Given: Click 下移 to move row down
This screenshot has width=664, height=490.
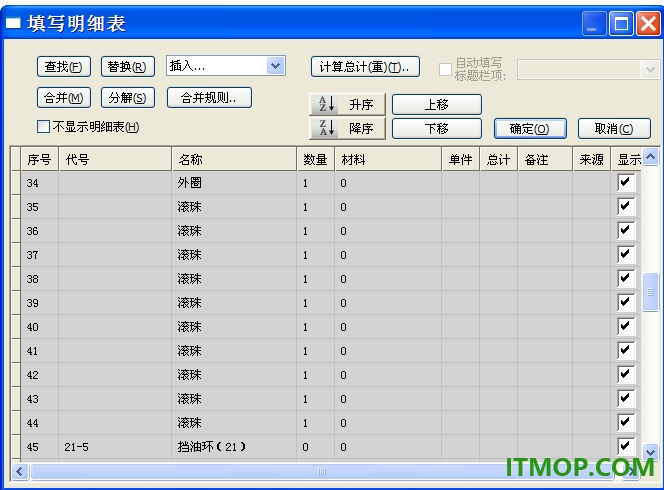Looking at the screenshot, I should (x=437, y=128).
